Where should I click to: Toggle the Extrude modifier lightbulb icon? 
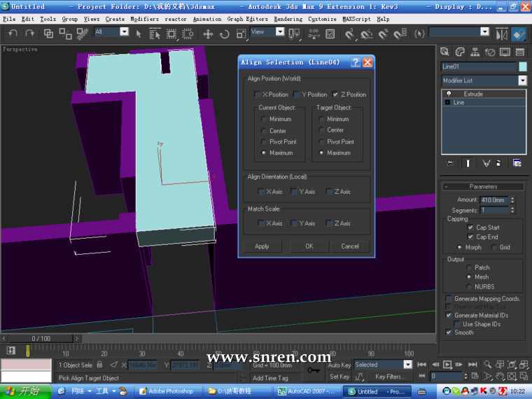tap(448, 94)
